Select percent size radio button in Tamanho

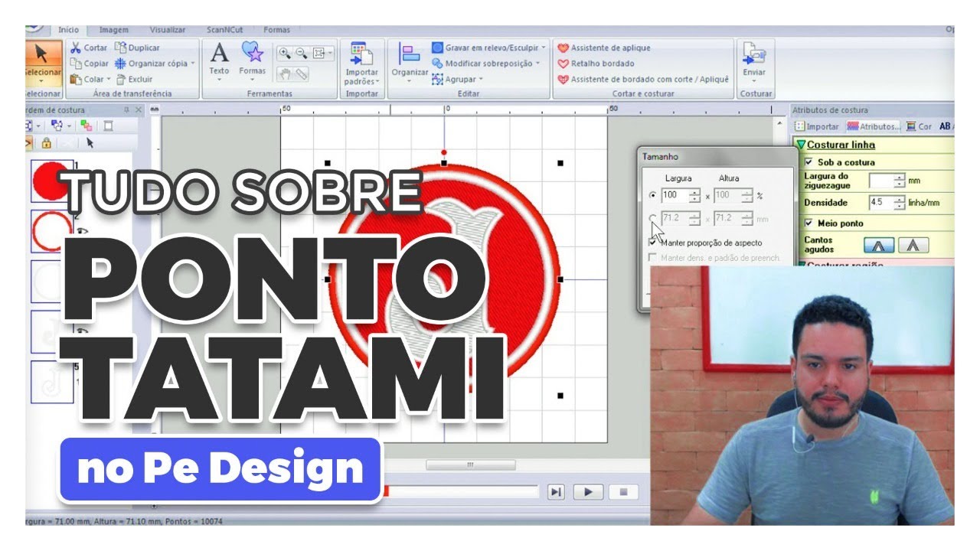coord(652,195)
